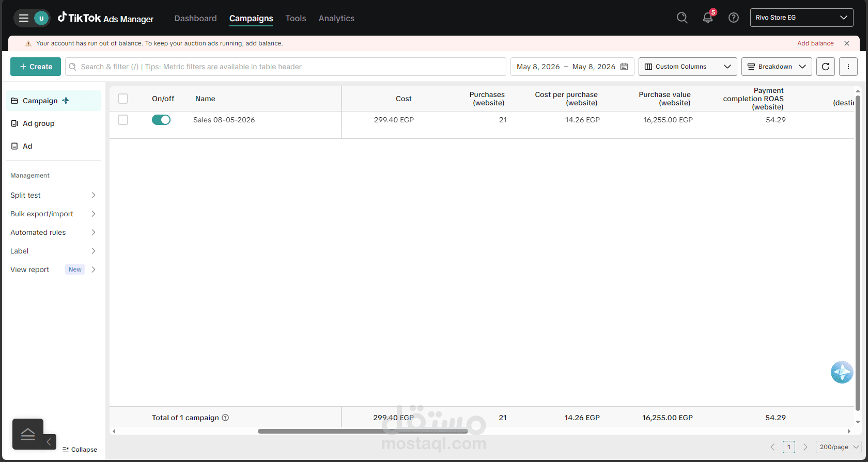
Task: Click the arrow tab beside floating widget
Action: point(49,442)
